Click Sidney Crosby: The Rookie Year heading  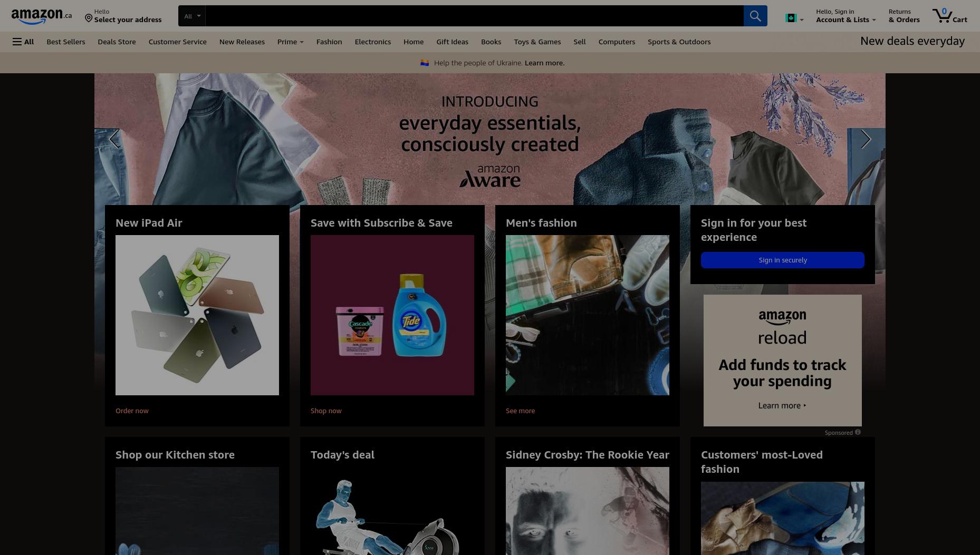588,454
